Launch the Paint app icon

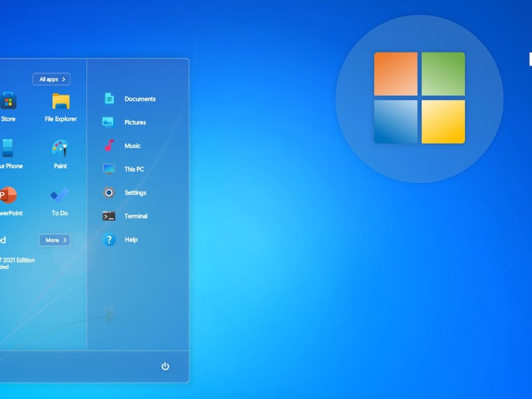60,149
